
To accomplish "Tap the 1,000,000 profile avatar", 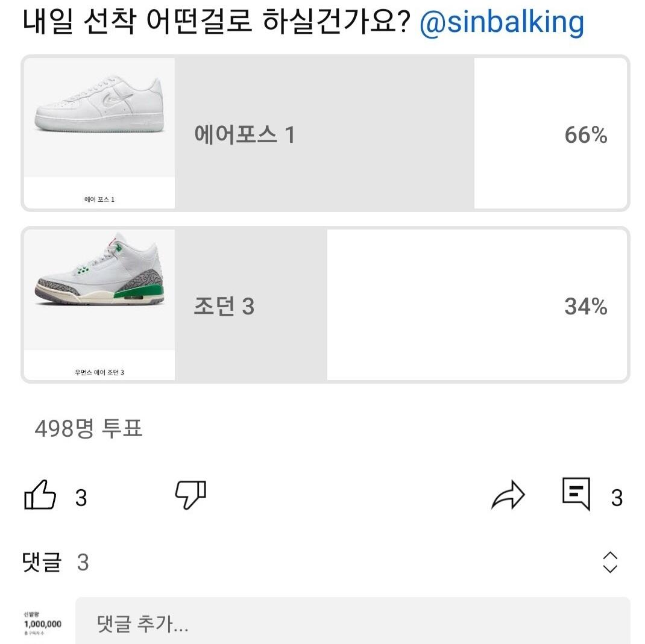I will coord(42,623).
